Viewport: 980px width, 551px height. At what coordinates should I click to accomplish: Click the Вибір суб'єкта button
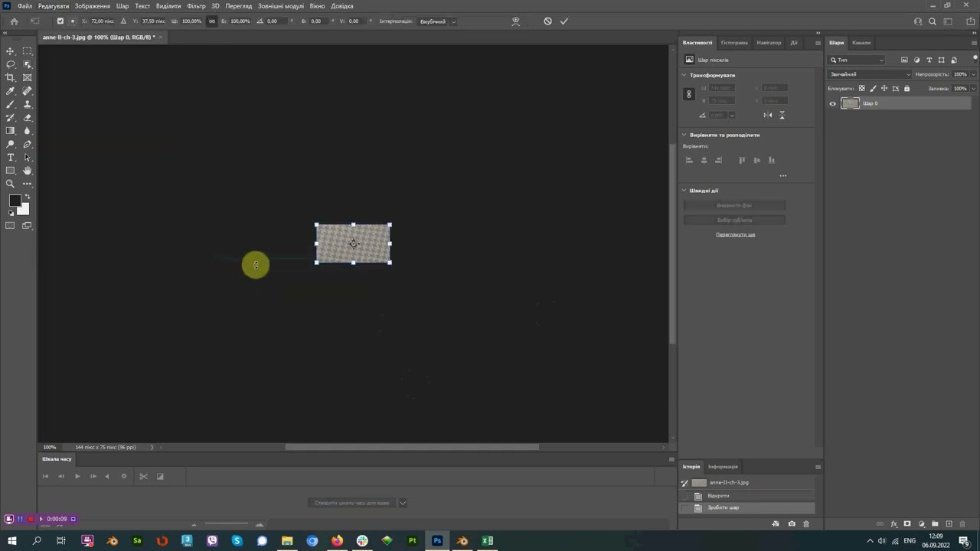click(x=734, y=220)
